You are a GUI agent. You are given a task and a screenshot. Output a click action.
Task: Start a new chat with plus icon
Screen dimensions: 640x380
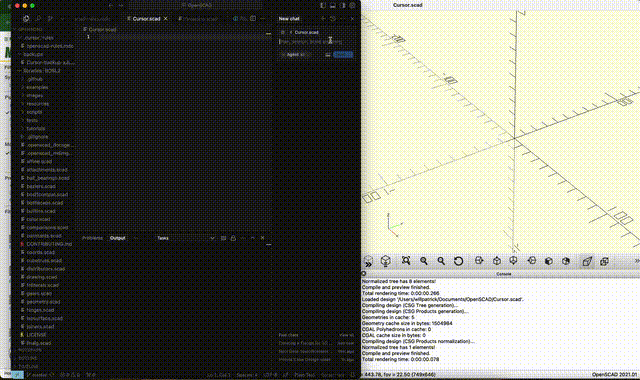click(323, 18)
